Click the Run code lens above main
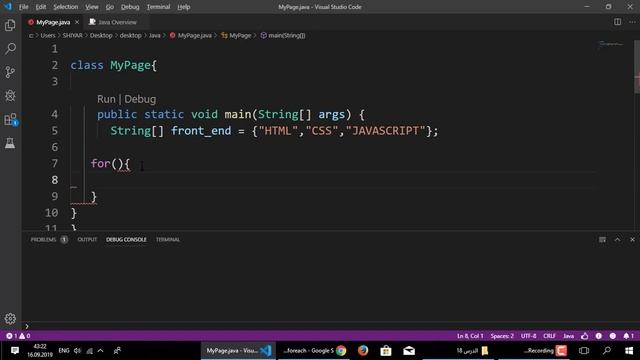The width and height of the screenshot is (640, 360). (x=106, y=99)
